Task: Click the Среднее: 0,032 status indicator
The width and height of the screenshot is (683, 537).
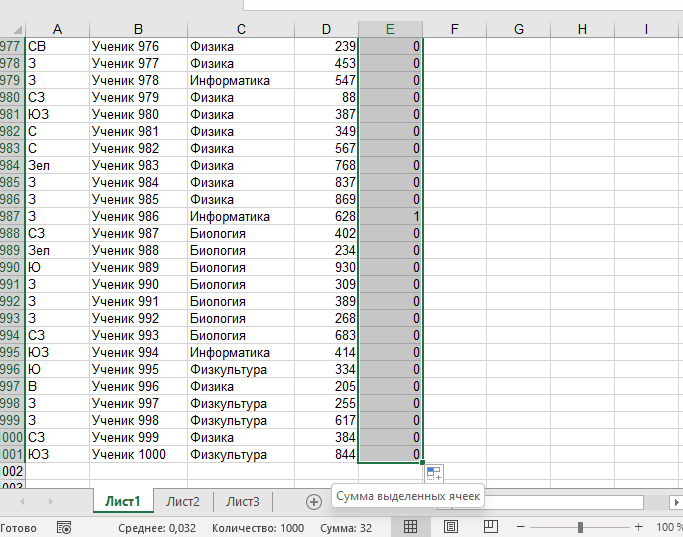Action: (x=156, y=527)
